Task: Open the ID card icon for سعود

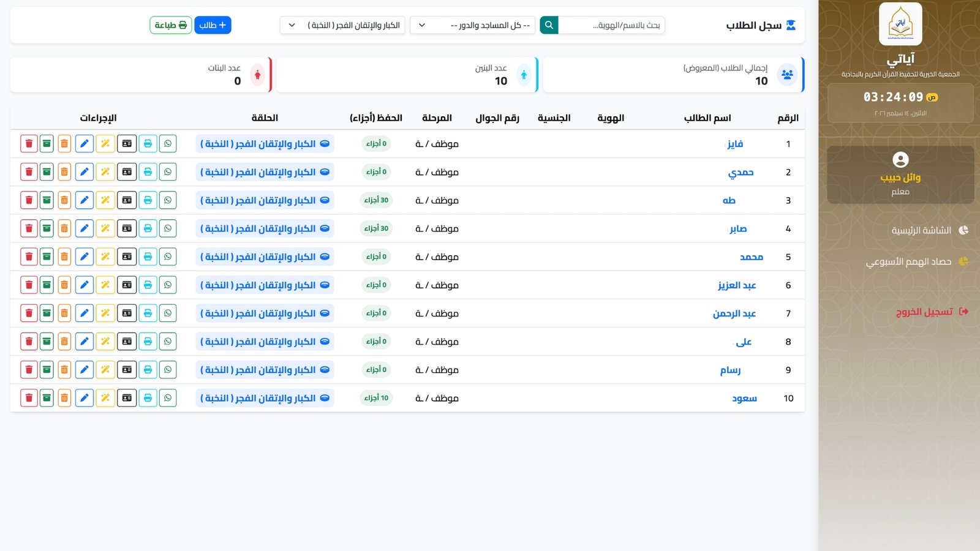Action: pyautogui.click(x=127, y=398)
